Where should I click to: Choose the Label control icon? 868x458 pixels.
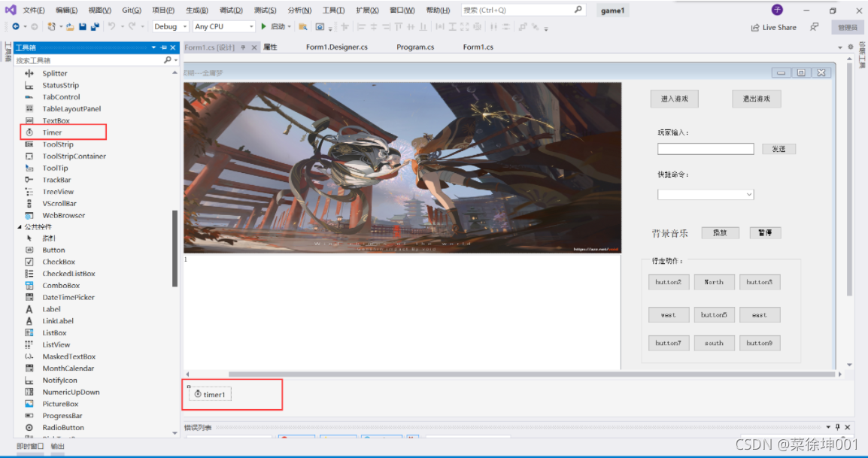coord(29,309)
